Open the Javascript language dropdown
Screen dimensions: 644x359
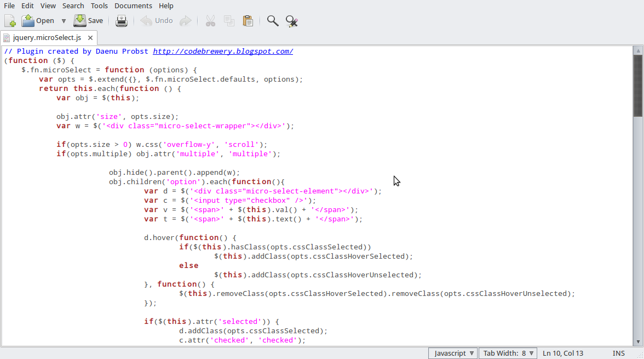coord(453,353)
